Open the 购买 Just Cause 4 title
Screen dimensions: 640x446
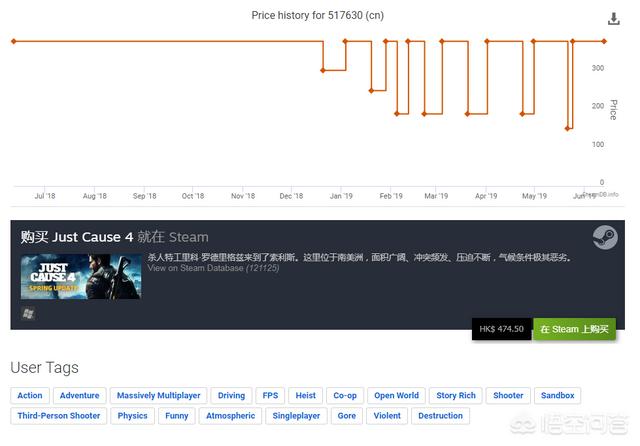[114, 237]
